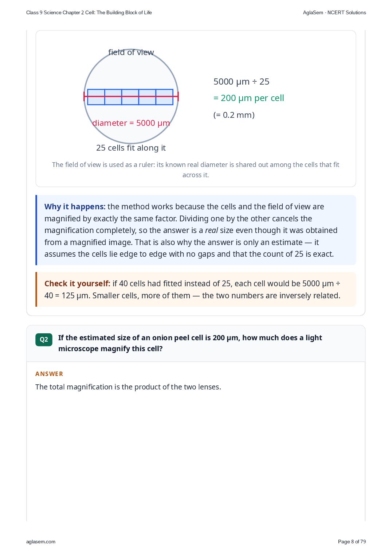
Task: Click the '5000 µm ÷ 25' equation
Action: pyautogui.click(x=241, y=81)
